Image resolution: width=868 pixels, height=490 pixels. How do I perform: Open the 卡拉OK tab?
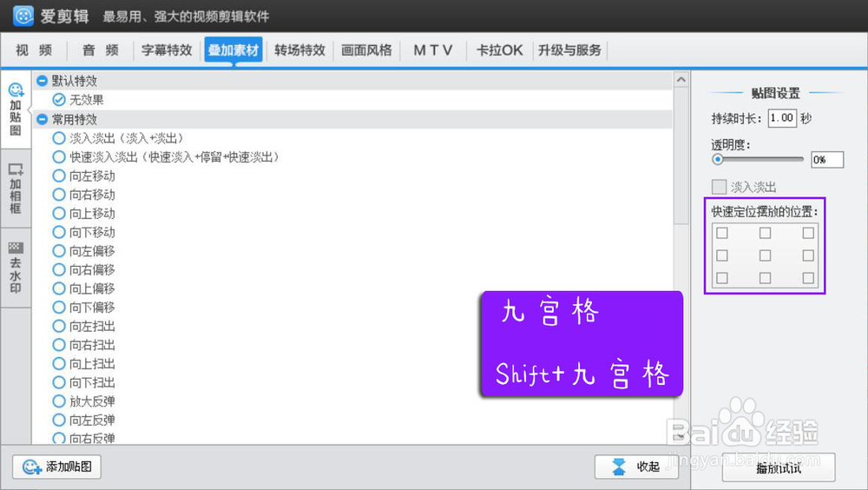[499, 50]
